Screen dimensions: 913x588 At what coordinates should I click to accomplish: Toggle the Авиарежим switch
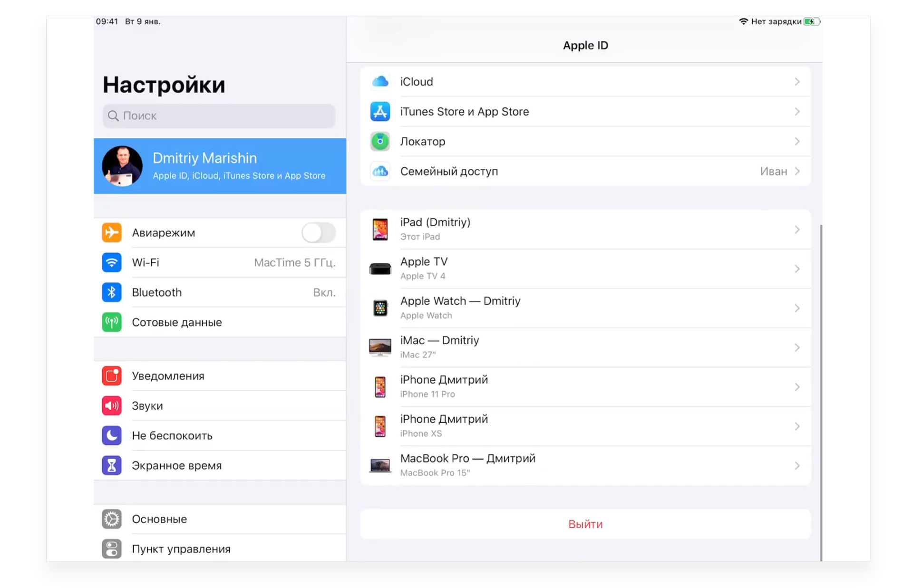click(319, 233)
